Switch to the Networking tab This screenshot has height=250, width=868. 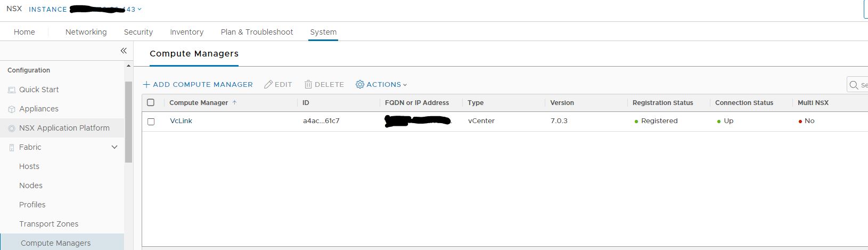(x=86, y=32)
